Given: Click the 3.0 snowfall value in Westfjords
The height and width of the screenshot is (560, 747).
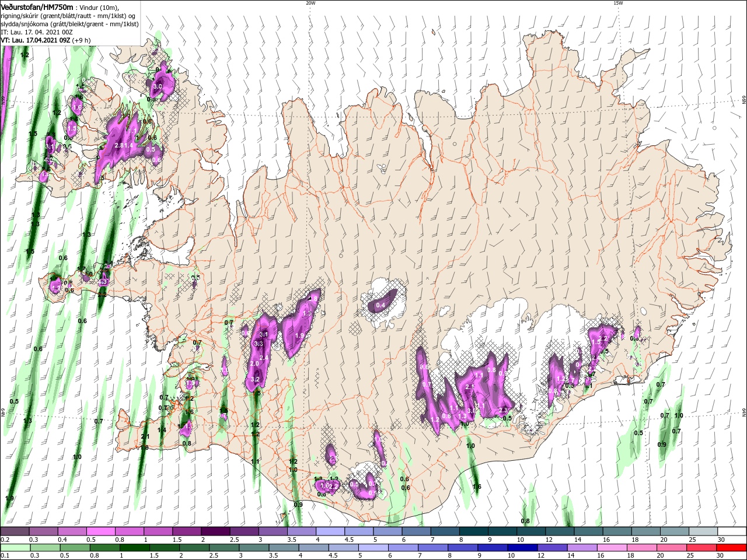Looking at the screenshot, I should [157, 86].
